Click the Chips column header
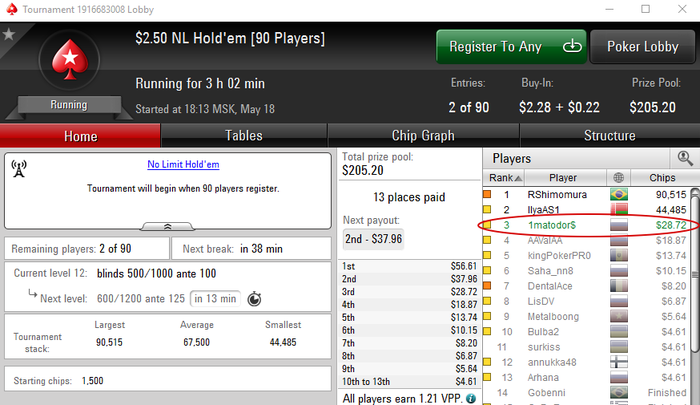This screenshot has height=405, width=700. [x=662, y=178]
